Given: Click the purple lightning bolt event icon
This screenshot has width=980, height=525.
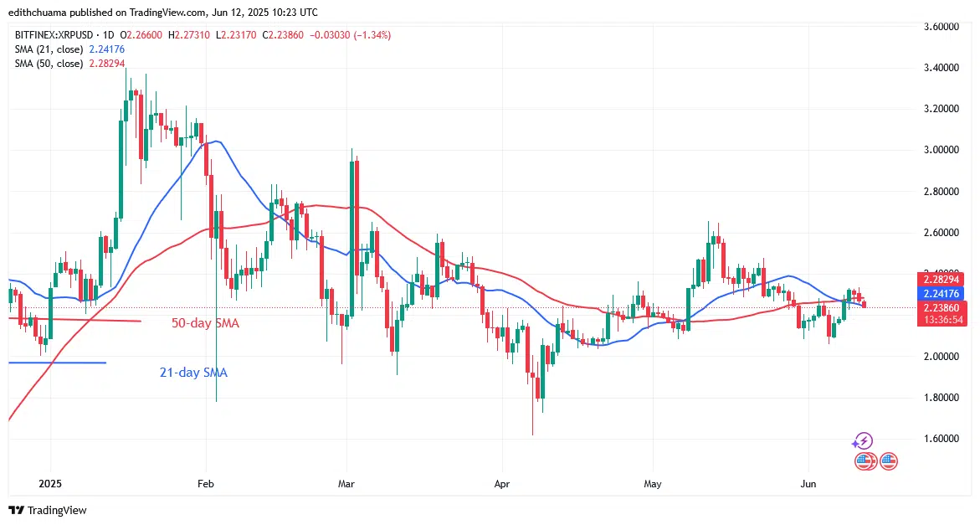Looking at the screenshot, I should (863, 441).
